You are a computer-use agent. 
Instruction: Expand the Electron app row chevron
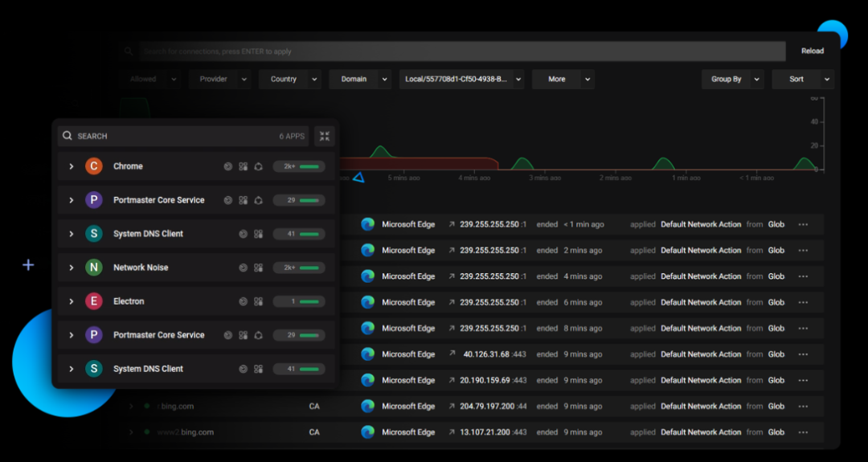(x=72, y=301)
